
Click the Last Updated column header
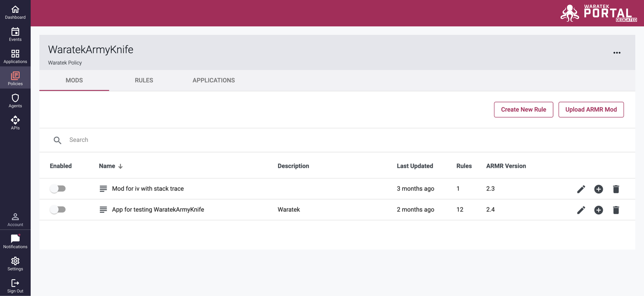pos(415,166)
